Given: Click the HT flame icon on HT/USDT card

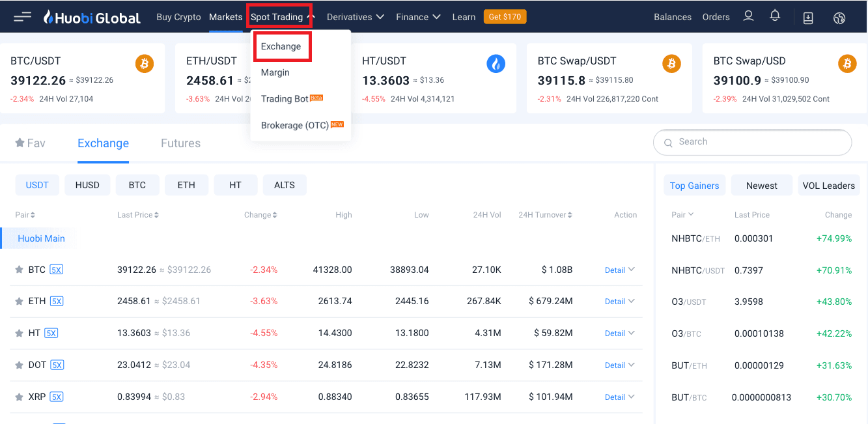Looking at the screenshot, I should click(x=496, y=63).
